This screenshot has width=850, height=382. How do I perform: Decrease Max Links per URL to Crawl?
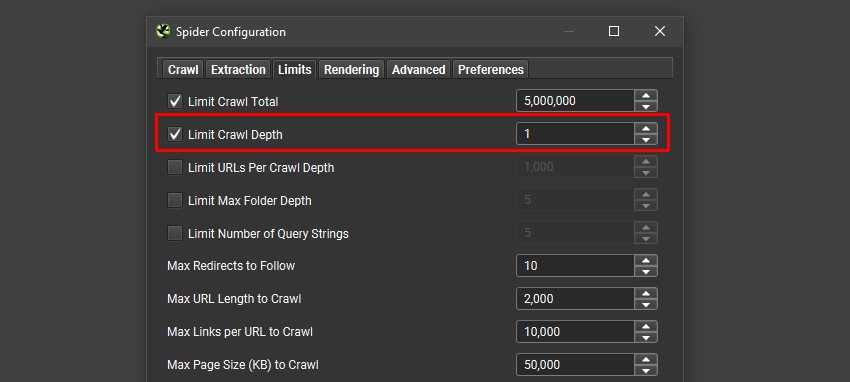click(x=646, y=337)
